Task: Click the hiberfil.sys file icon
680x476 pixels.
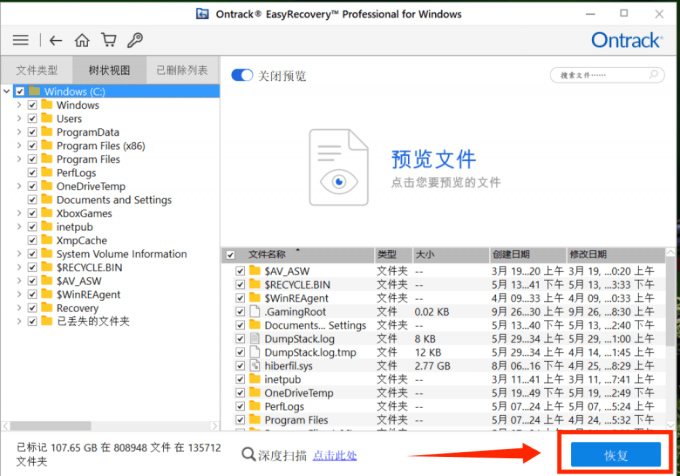Action: pyautogui.click(x=255, y=367)
